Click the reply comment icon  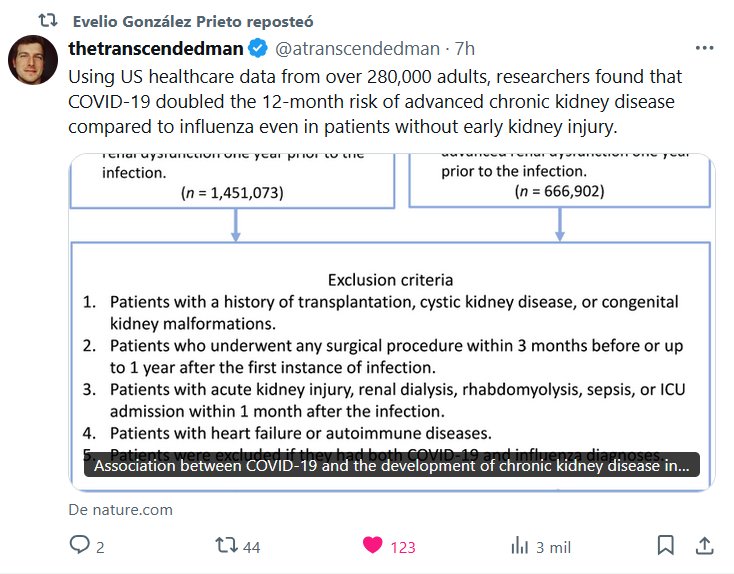point(79,546)
